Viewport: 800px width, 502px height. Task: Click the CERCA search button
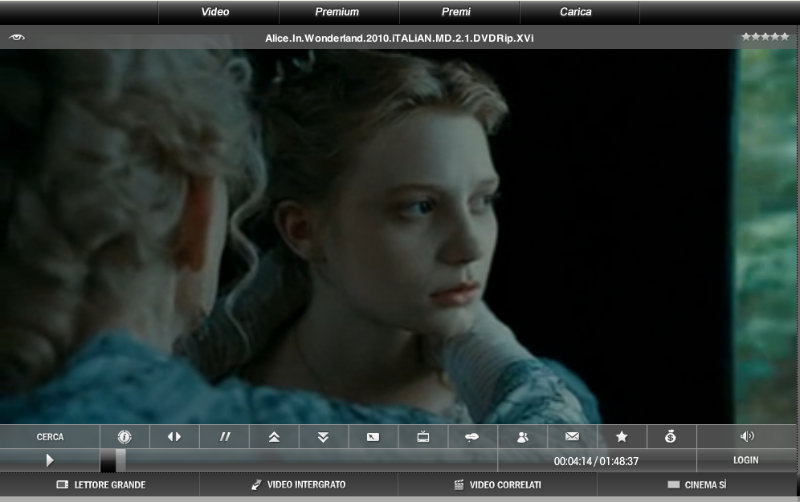click(50, 437)
